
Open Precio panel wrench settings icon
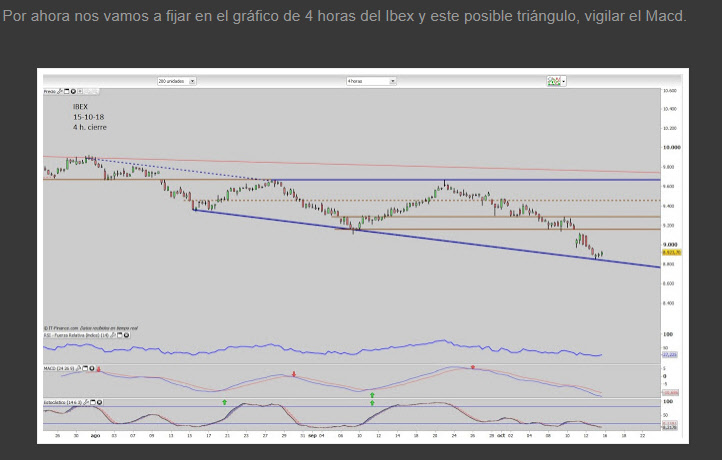(59, 92)
